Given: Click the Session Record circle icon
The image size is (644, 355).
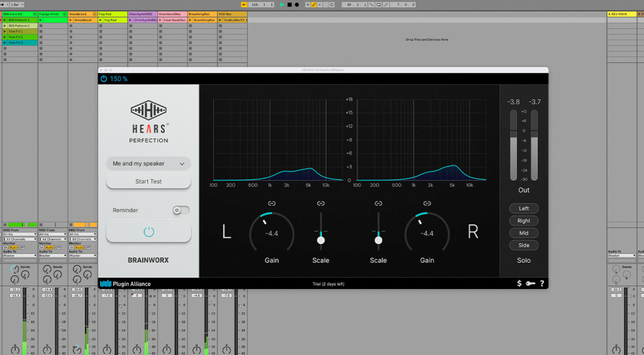Looking at the screenshot, I should [332, 4].
